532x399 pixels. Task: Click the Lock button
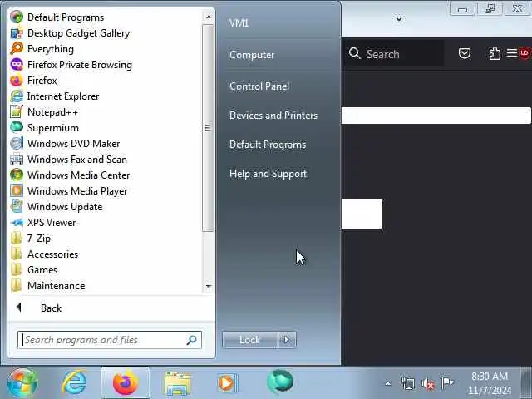pyautogui.click(x=249, y=340)
